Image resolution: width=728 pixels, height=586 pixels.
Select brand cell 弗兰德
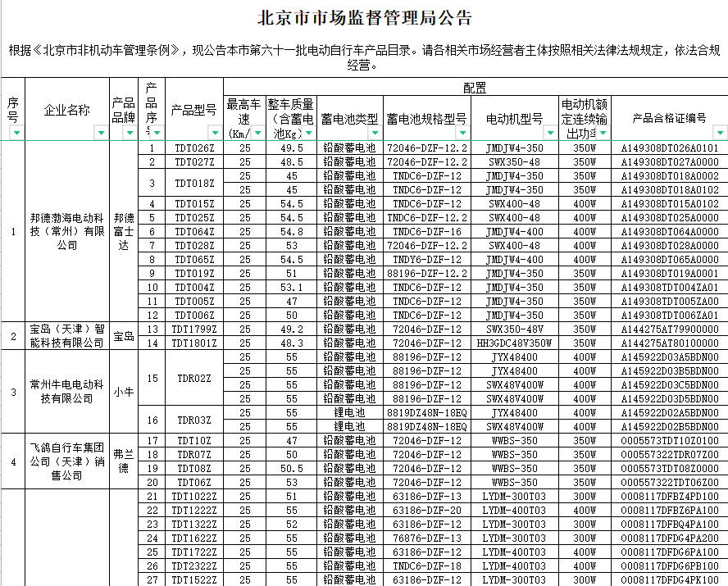pos(124,461)
